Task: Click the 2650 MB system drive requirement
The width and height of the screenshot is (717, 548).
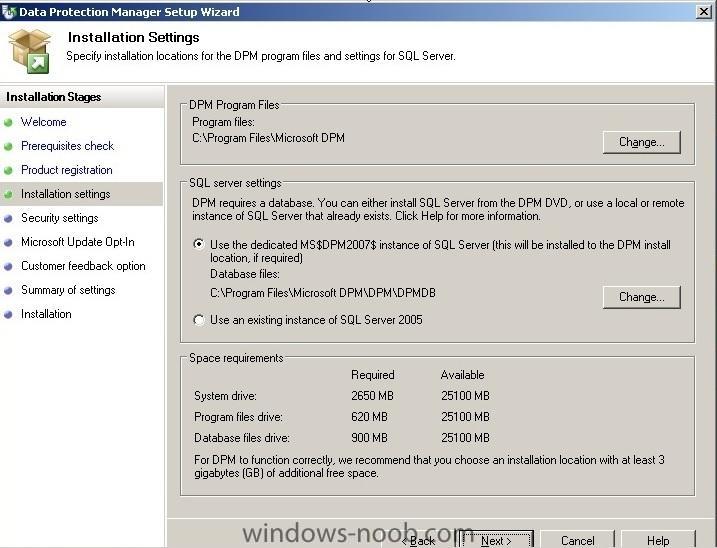Action: pos(372,396)
